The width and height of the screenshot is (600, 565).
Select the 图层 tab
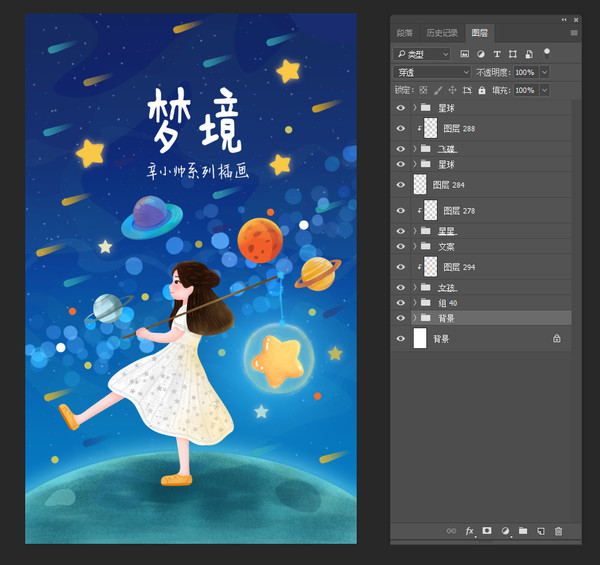[479, 33]
